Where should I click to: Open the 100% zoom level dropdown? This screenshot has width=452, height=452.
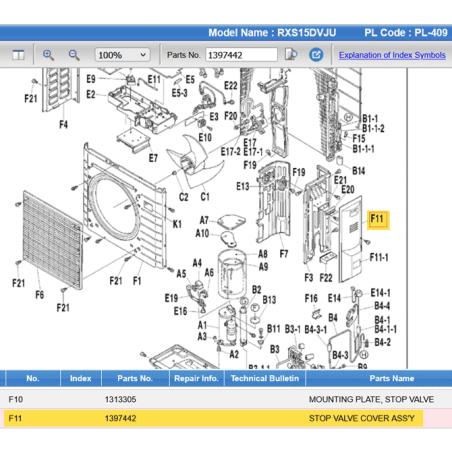coord(122,55)
